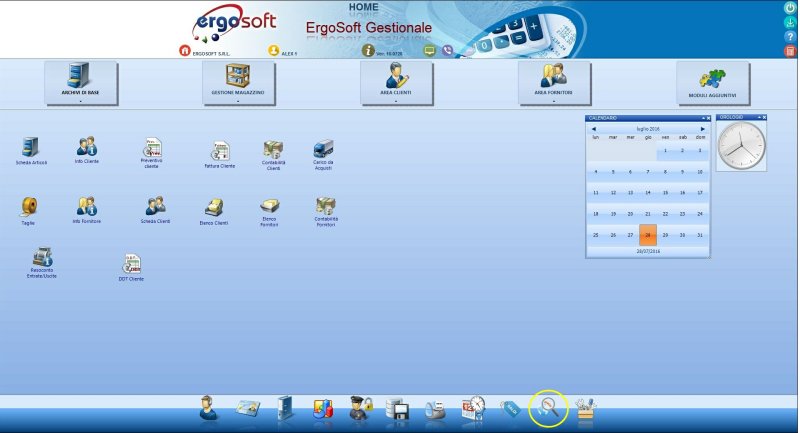Click the version info icon in header
The width and height of the screenshot is (800, 433).
click(368, 50)
